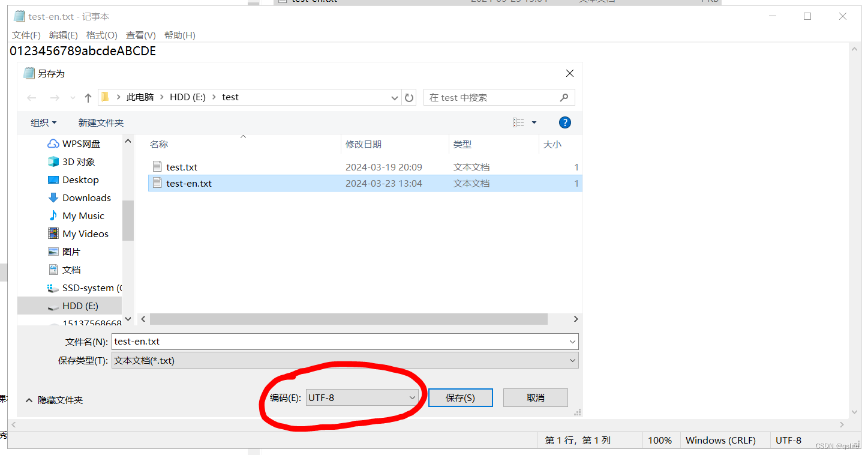Click the test-en.txt file icon

click(158, 182)
